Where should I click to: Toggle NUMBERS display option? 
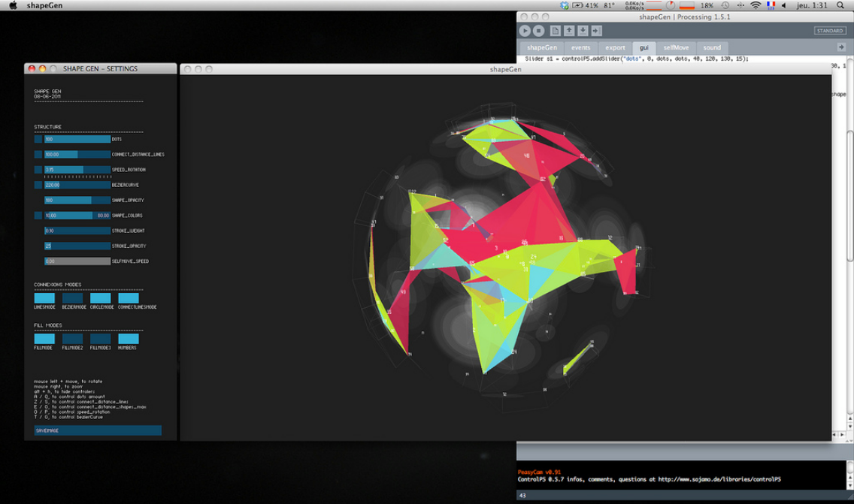[x=129, y=339]
